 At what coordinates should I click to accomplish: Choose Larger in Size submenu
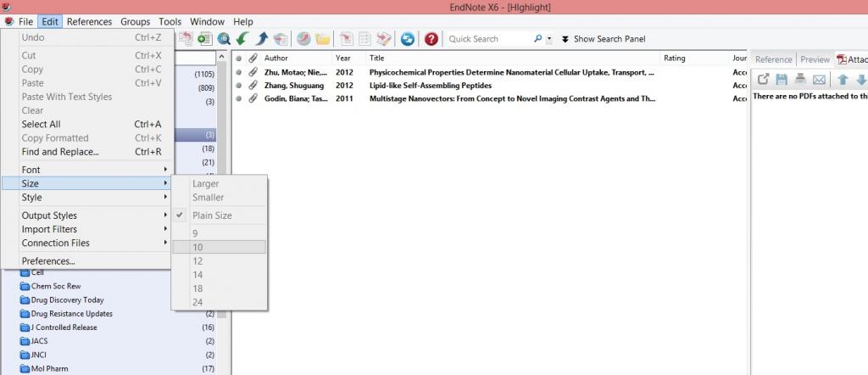(x=220, y=183)
